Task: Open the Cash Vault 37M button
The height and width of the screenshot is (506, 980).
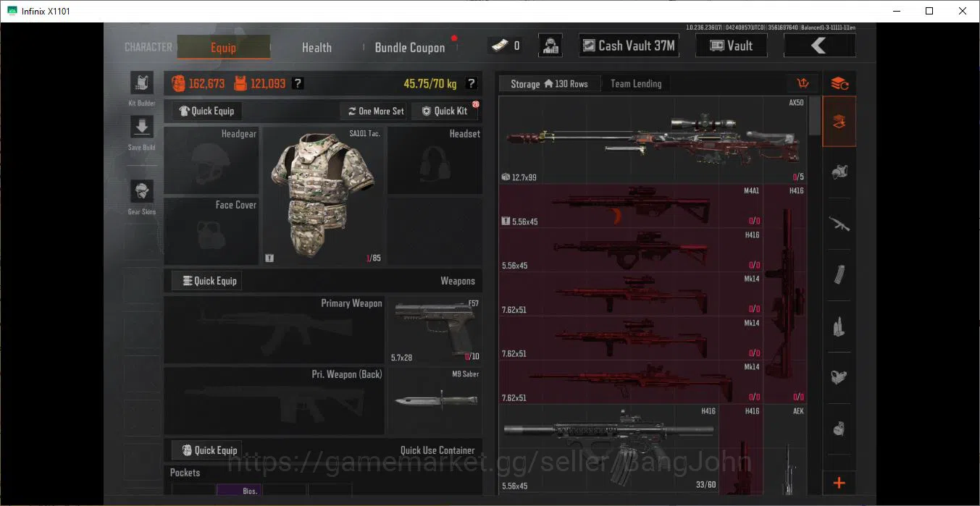Action: coord(629,46)
